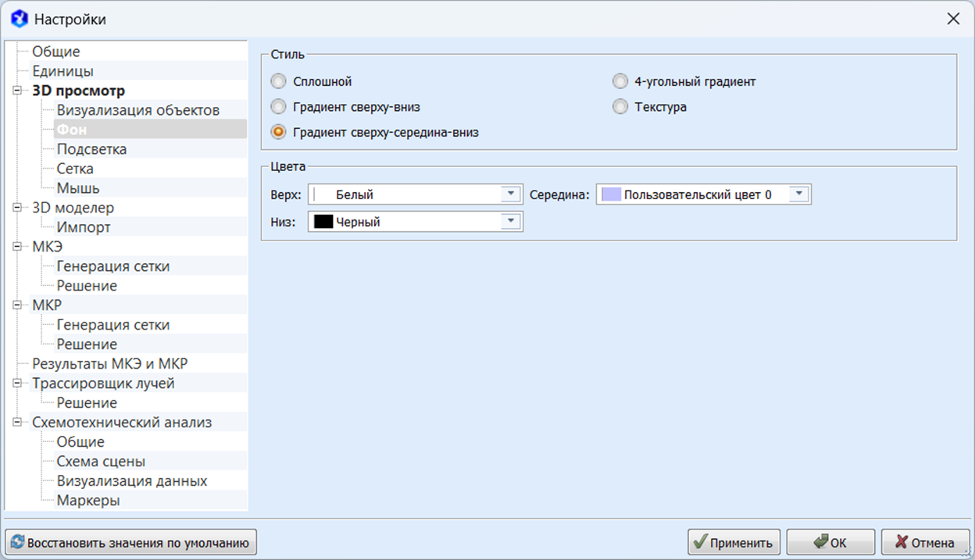Select the Сплошной radio button
This screenshot has height=560, width=975.
[278, 81]
